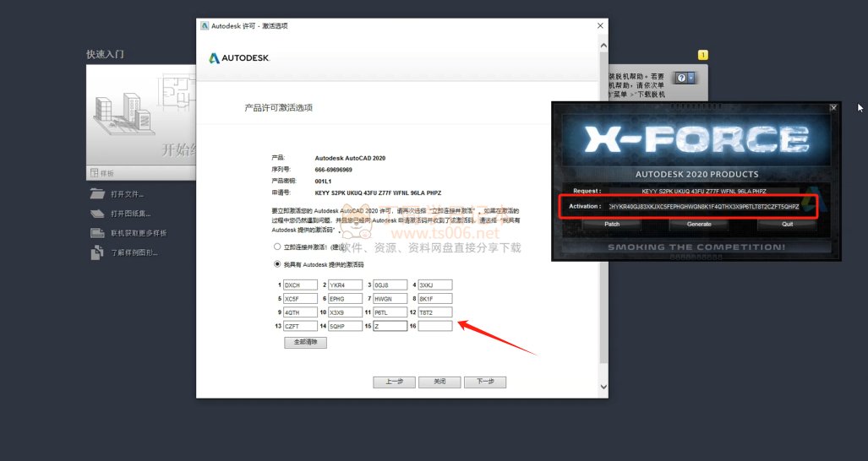Screen dimensions: 868x461
Task: Click the 下一步 next button
Action: pos(485,382)
